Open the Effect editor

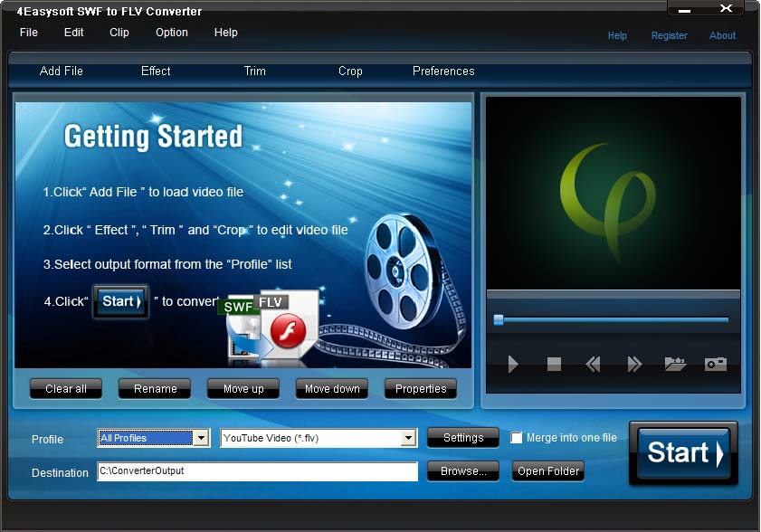pyautogui.click(x=155, y=71)
